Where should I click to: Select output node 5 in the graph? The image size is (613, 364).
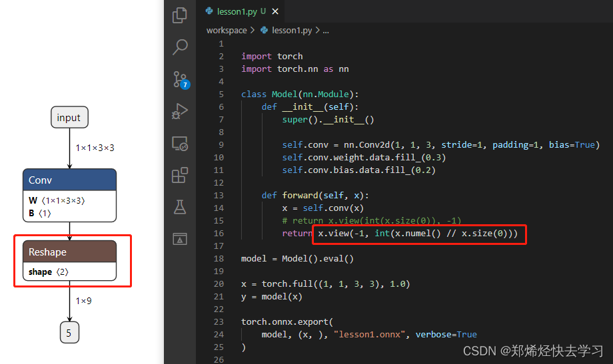[69, 333]
